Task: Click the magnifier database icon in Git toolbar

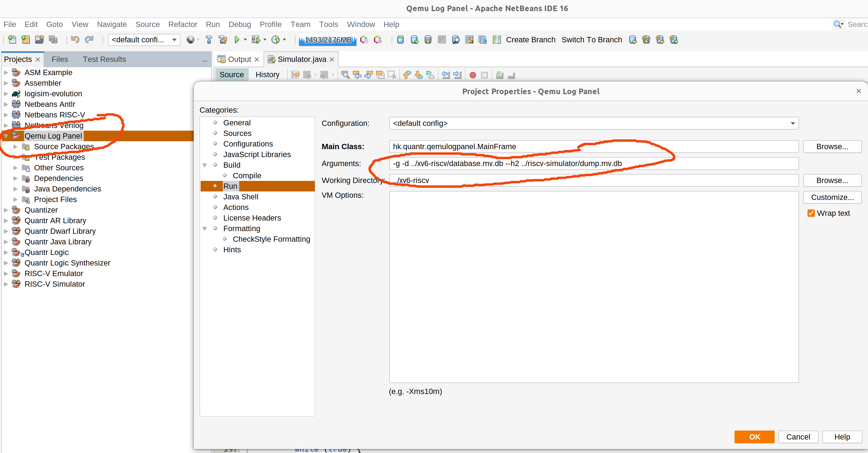Action: pyautogui.click(x=456, y=40)
